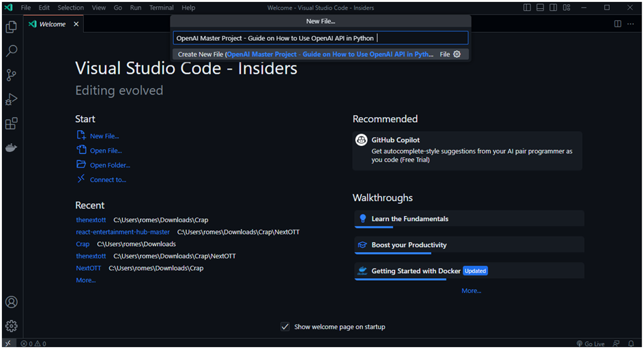Click the Open Folder... start link
The width and height of the screenshot is (644, 349).
(x=104, y=165)
